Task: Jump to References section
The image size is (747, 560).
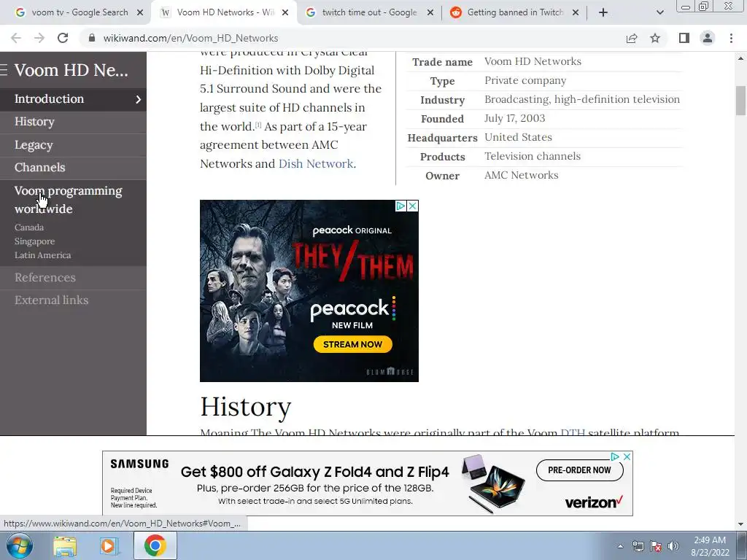Action: point(44,277)
